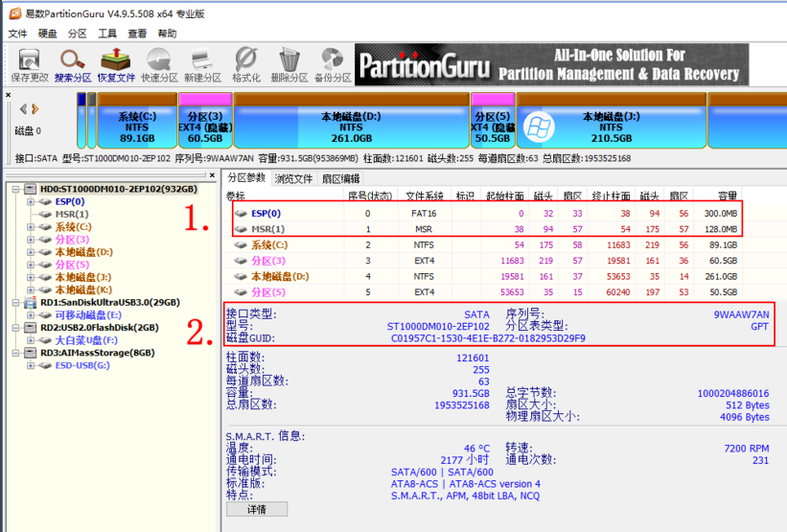Click the 详情 (Details) S.M.A.R.T. button

click(256, 509)
